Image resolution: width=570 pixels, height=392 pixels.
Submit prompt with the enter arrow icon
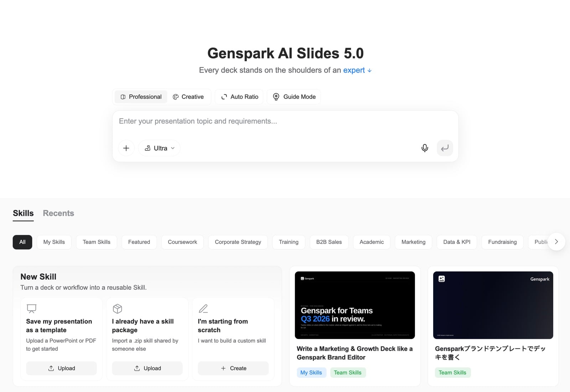click(445, 148)
